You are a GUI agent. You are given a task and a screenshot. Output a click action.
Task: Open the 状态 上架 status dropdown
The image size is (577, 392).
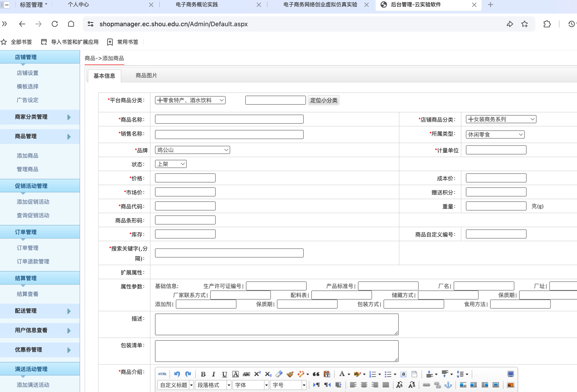[x=171, y=164]
